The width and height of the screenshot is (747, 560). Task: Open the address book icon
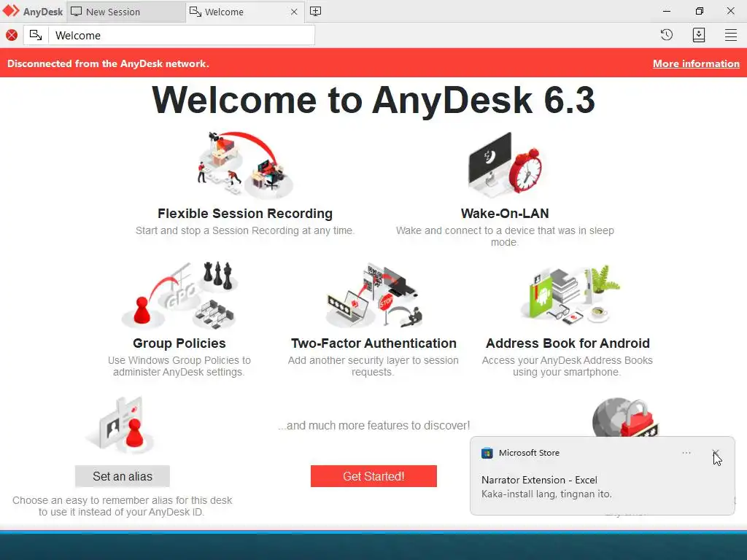pos(698,35)
